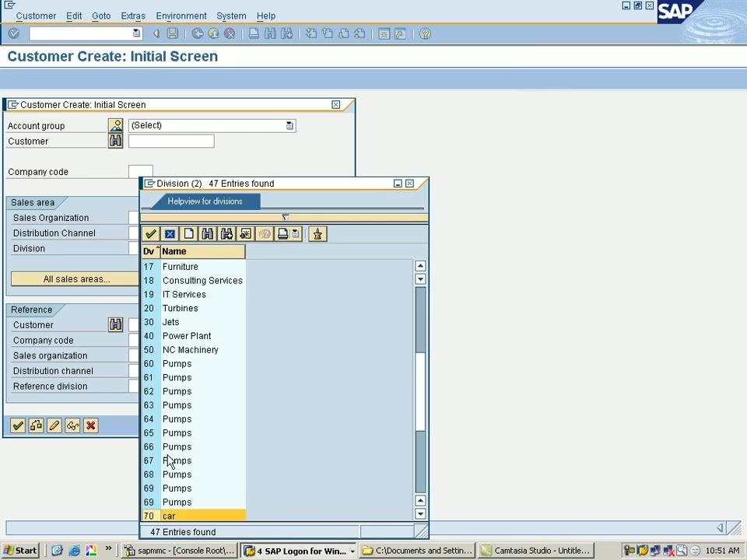Open the Environment menu
Viewport: 747px width, 560px height.
[181, 16]
